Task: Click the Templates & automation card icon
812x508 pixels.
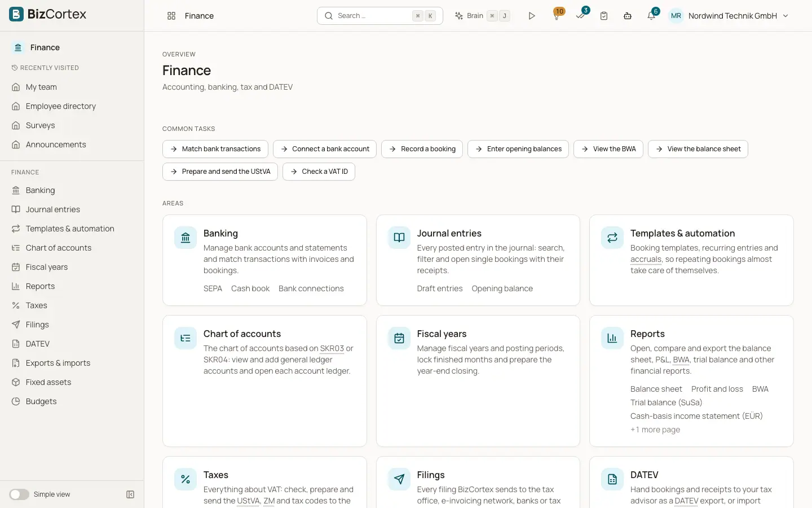Action: click(x=612, y=238)
